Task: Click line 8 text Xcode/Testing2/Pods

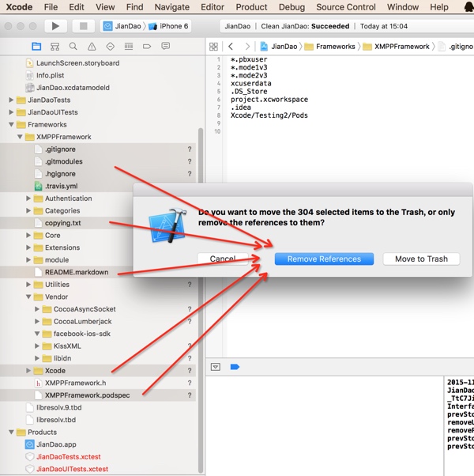Action: (x=269, y=115)
